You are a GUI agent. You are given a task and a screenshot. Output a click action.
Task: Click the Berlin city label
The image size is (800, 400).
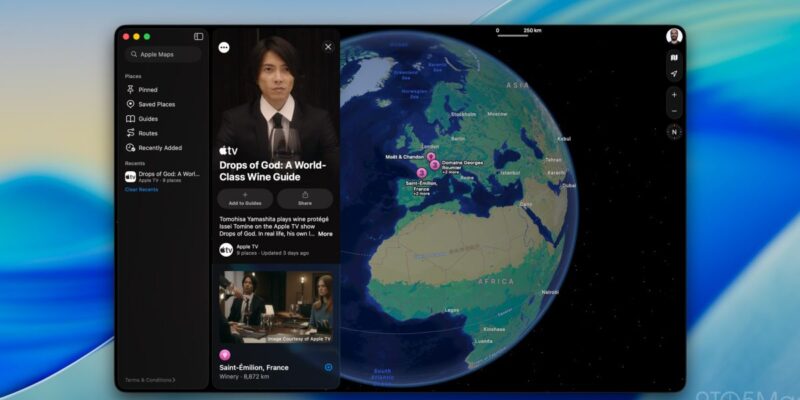pos(458,139)
